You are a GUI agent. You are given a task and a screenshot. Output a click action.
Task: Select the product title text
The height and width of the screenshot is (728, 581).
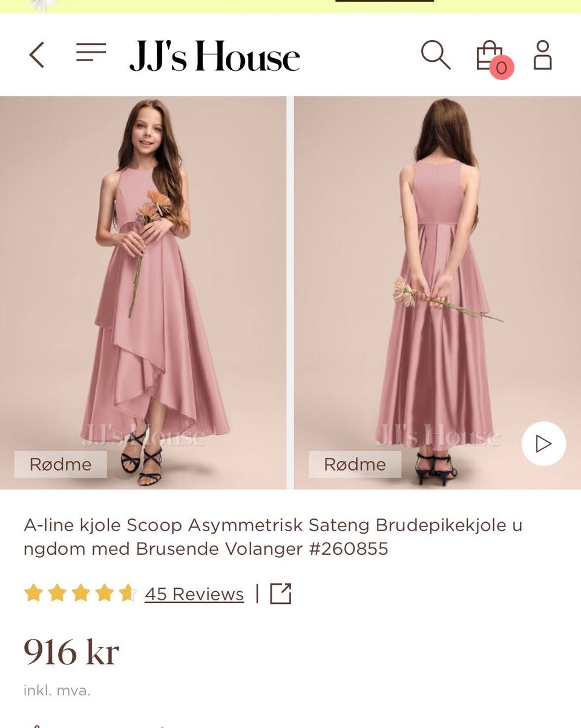click(x=272, y=537)
